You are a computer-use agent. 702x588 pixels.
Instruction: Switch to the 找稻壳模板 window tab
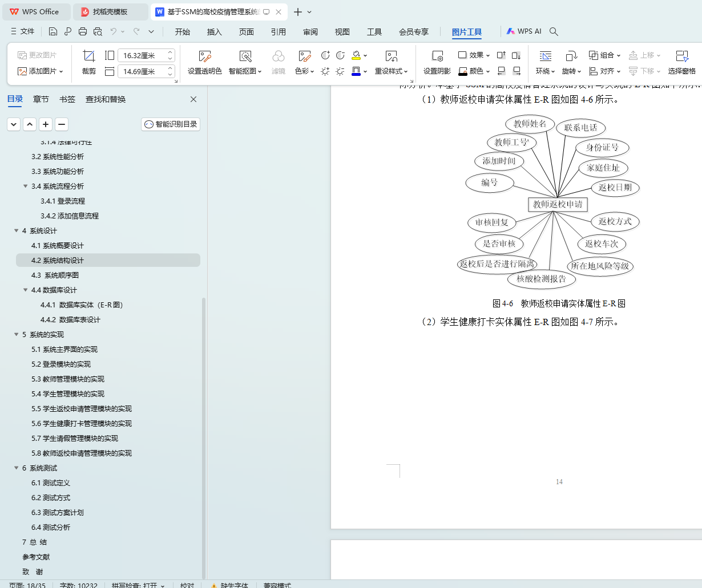tap(112, 11)
